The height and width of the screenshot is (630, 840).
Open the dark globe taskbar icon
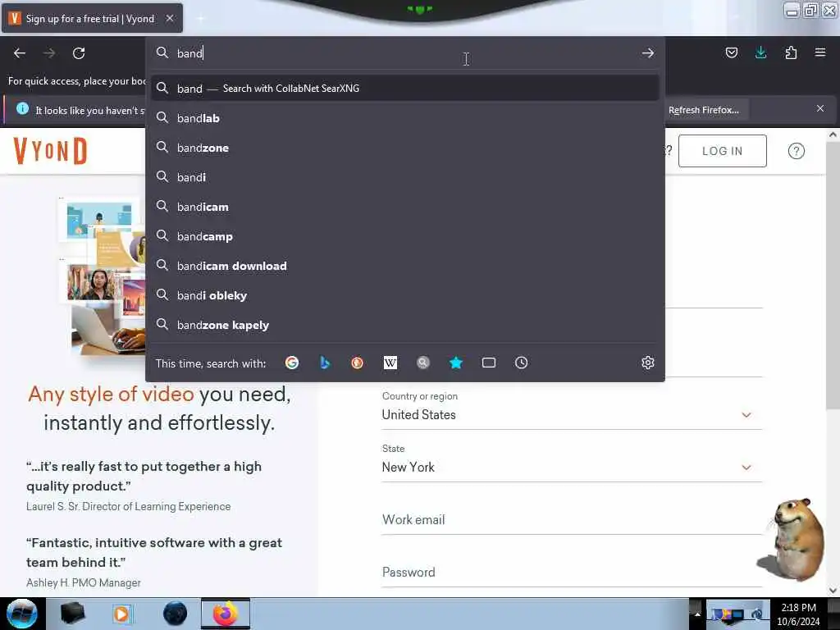pos(176,614)
